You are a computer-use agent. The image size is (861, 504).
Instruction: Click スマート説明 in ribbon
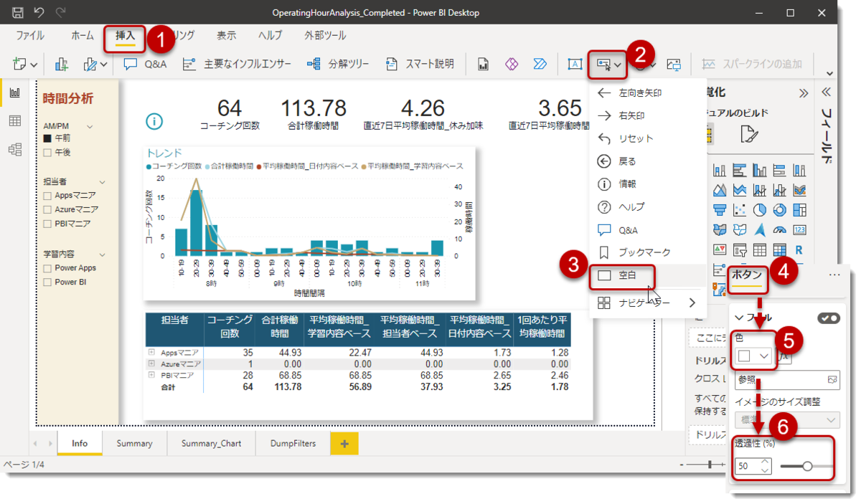click(x=420, y=64)
